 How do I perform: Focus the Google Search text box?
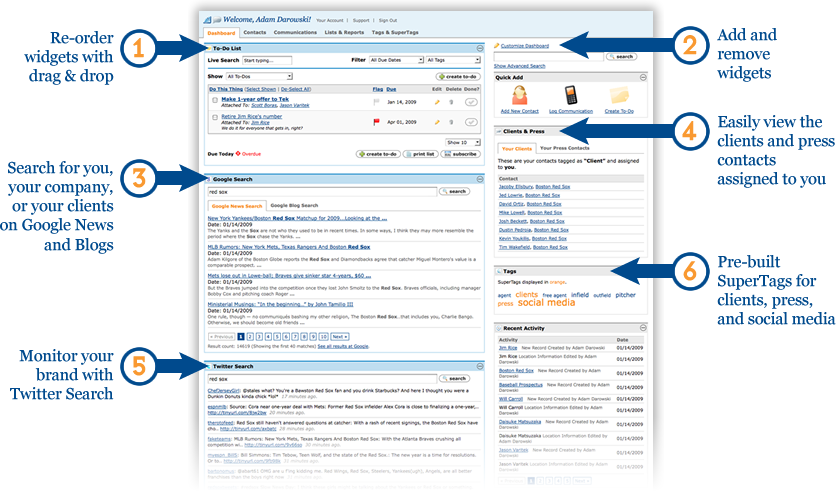pyautogui.click(x=322, y=191)
